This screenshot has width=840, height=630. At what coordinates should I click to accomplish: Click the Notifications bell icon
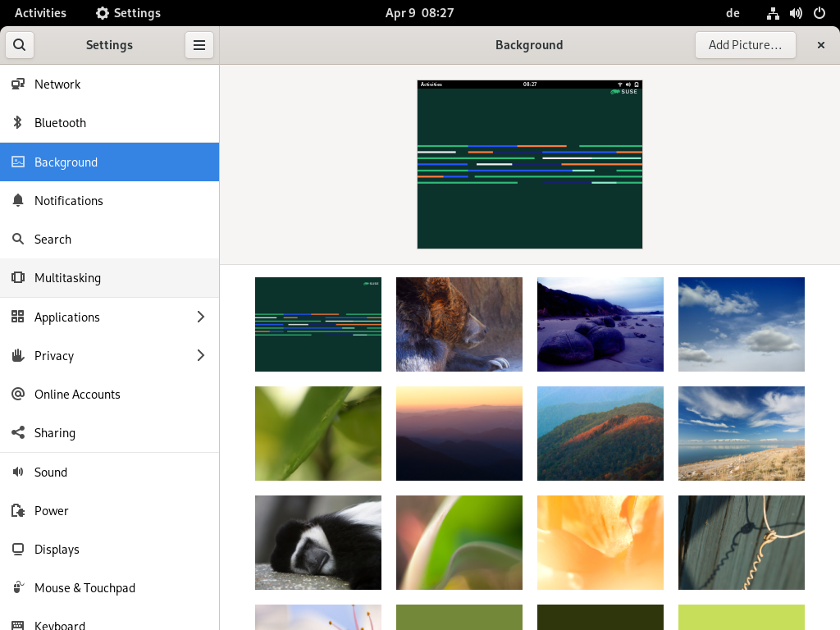point(17,201)
